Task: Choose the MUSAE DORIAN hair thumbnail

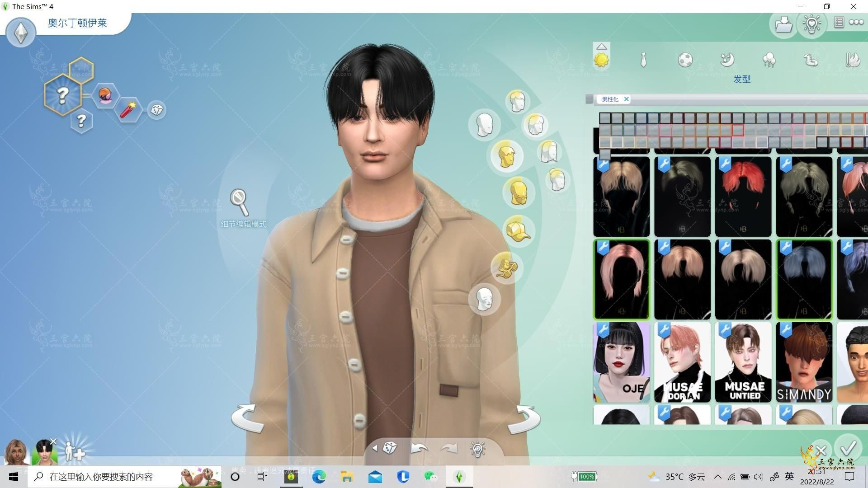Action: click(682, 362)
